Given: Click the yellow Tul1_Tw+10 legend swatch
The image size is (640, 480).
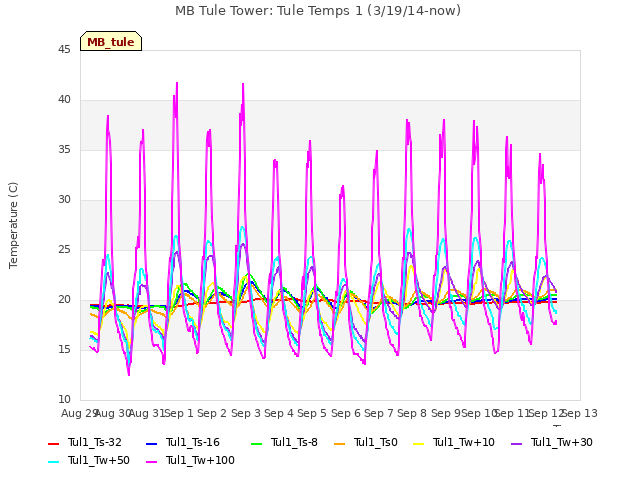Looking at the screenshot, I should (x=419, y=443).
